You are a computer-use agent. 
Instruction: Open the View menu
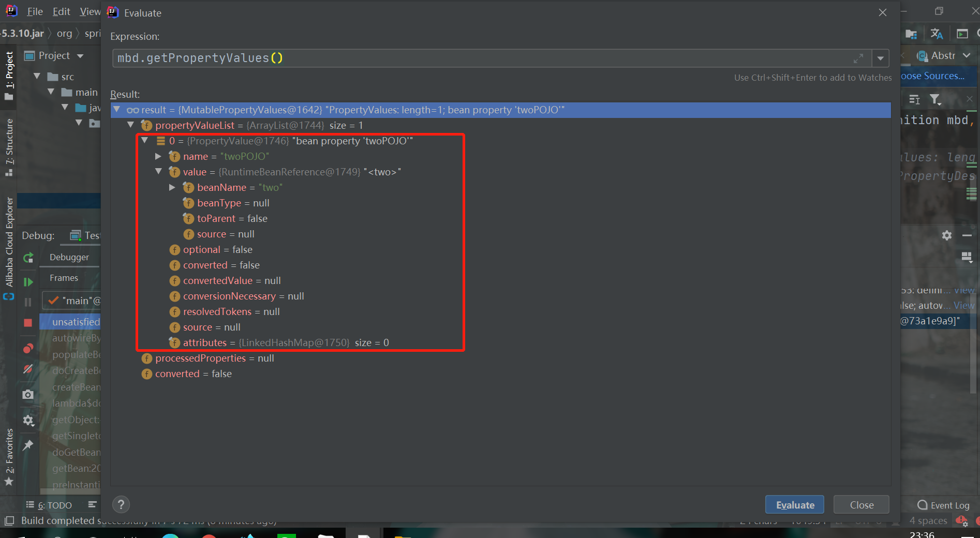(x=90, y=11)
